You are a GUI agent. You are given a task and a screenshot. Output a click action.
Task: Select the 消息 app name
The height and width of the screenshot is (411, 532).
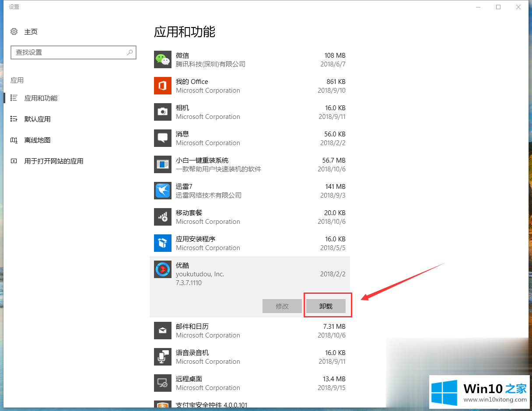pyautogui.click(x=182, y=134)
